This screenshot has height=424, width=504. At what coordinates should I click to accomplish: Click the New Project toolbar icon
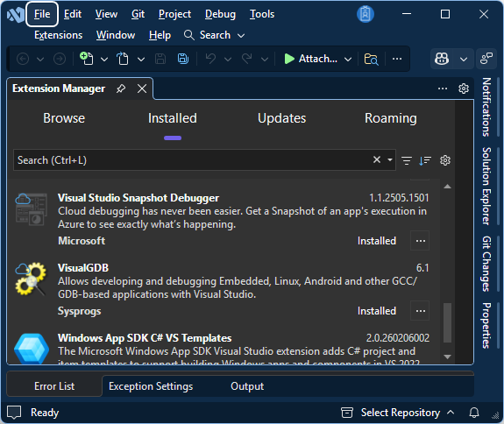click(x=87, y=59)
